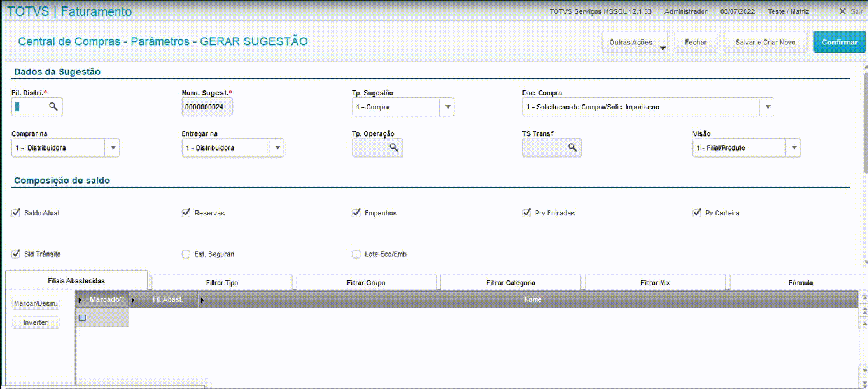Click TOTVS Serviços MSSQL 12.1.33 label
This screenshot has height=389, width=868.
coord(602,11)
